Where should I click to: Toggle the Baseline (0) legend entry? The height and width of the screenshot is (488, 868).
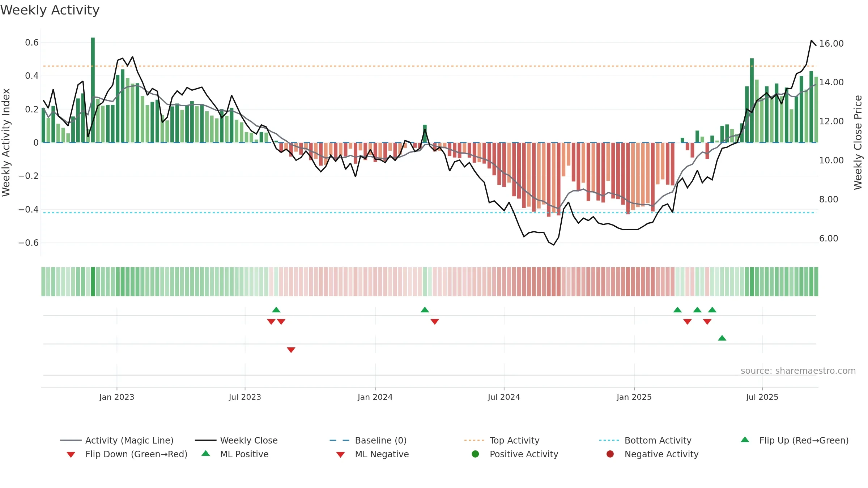point(368,440)
